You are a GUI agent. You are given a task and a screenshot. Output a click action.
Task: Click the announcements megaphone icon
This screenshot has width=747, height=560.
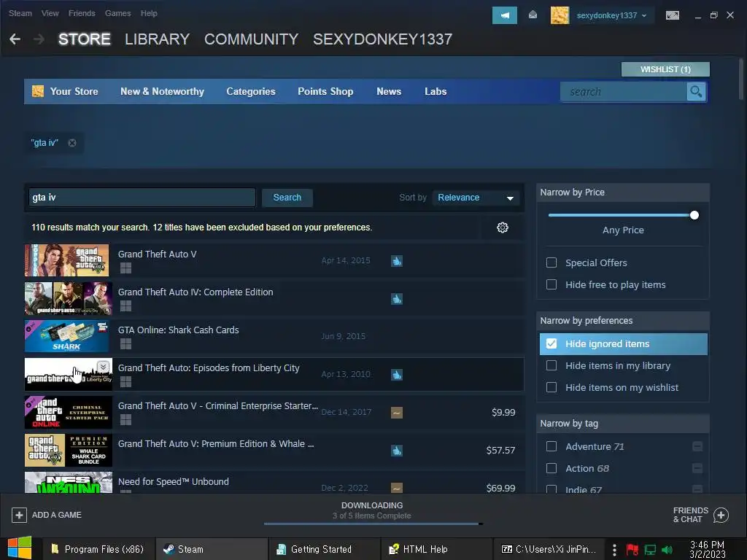(505, 16)
